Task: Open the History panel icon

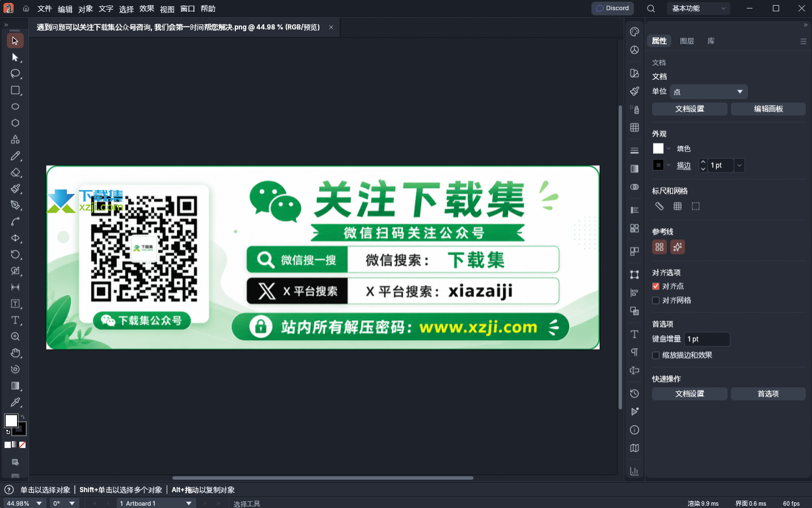Action: [635, 393]
